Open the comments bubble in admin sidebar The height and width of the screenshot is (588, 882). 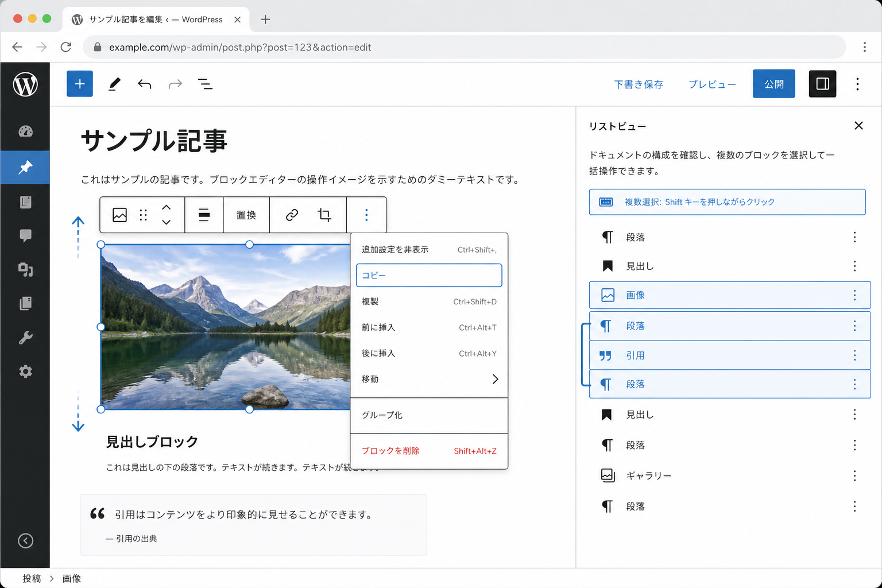point(25,235)
